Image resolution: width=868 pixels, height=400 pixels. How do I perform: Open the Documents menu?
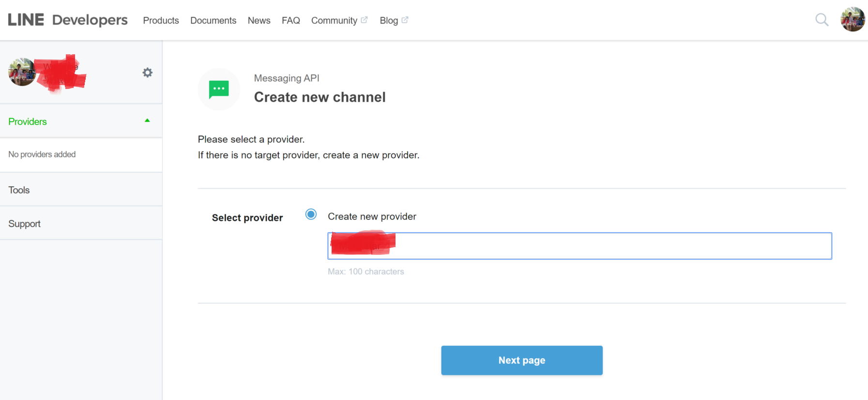point(213,20)
